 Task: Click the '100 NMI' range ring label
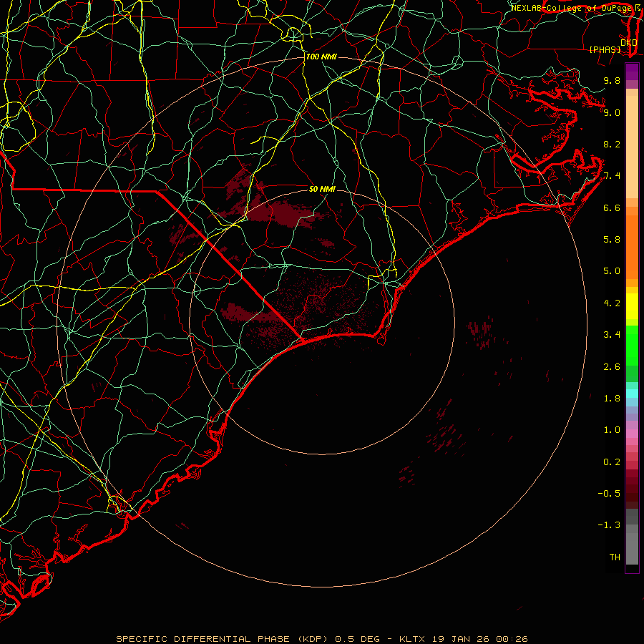pos(321,57)
